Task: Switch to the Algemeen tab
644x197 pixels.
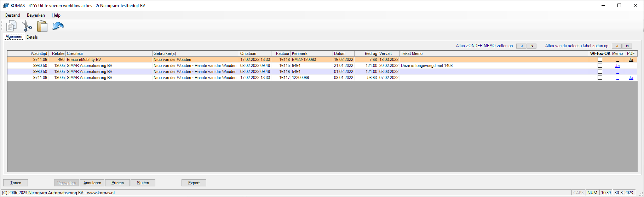Action: [x=14, y=37]
